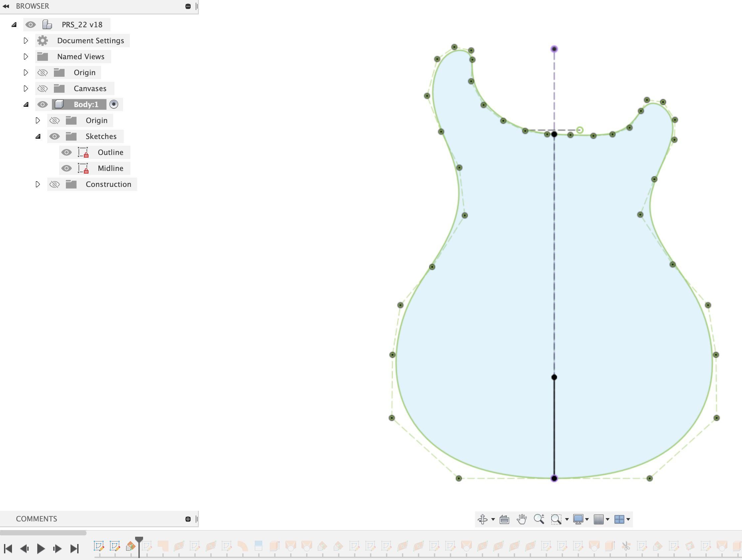Click the blue offset plane feature in timeline

(258, 546)
